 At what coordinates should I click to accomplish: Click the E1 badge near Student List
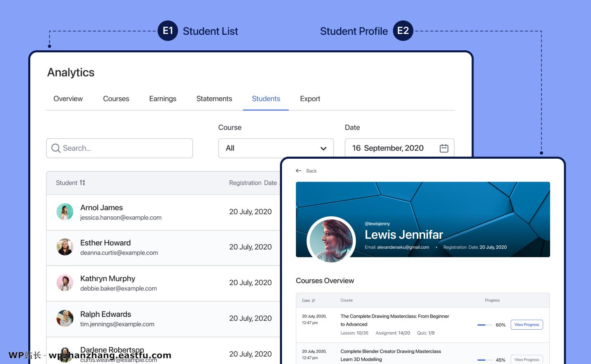(x=167, y=31)
